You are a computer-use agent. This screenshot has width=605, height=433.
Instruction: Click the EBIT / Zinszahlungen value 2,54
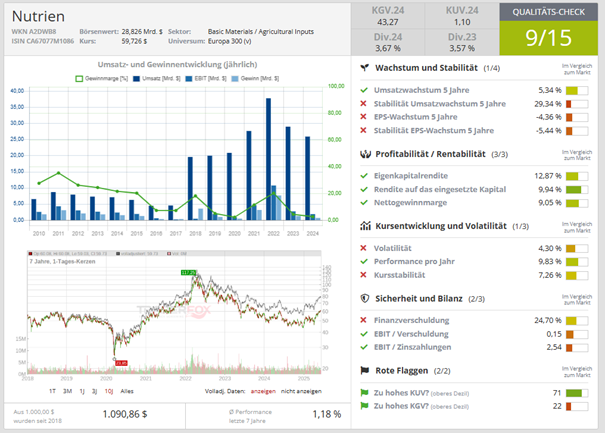(x=554, y=347)
